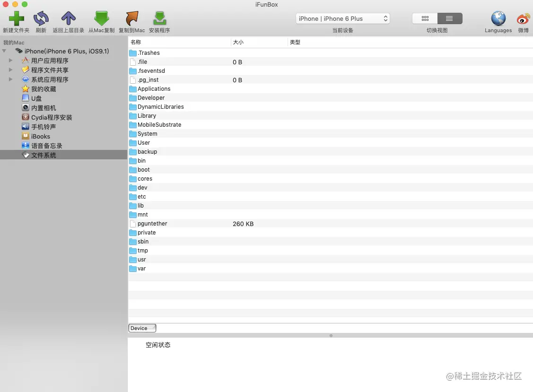Click the splitter handle above status pane
This screenshot has width=533, height=392.
(x=331, y=336)
